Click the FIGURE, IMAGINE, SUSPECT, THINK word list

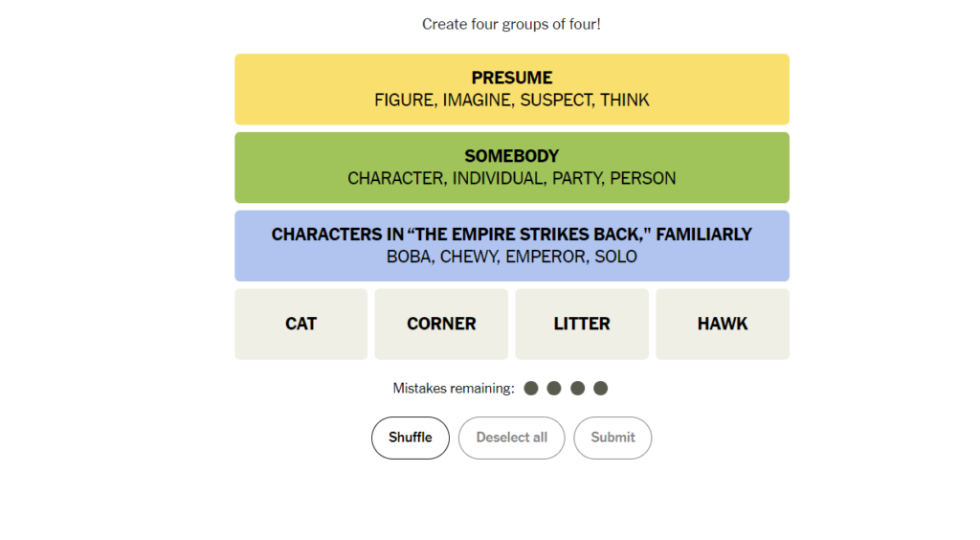(x=512, y=100)
